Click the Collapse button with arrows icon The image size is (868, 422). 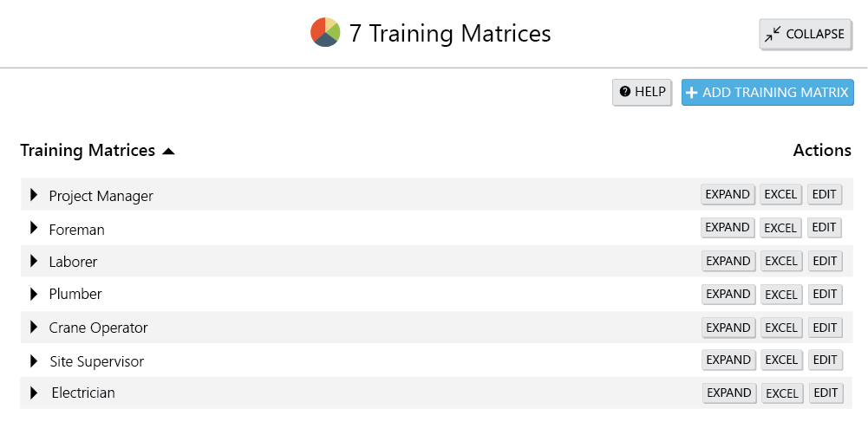coord(805,35)
